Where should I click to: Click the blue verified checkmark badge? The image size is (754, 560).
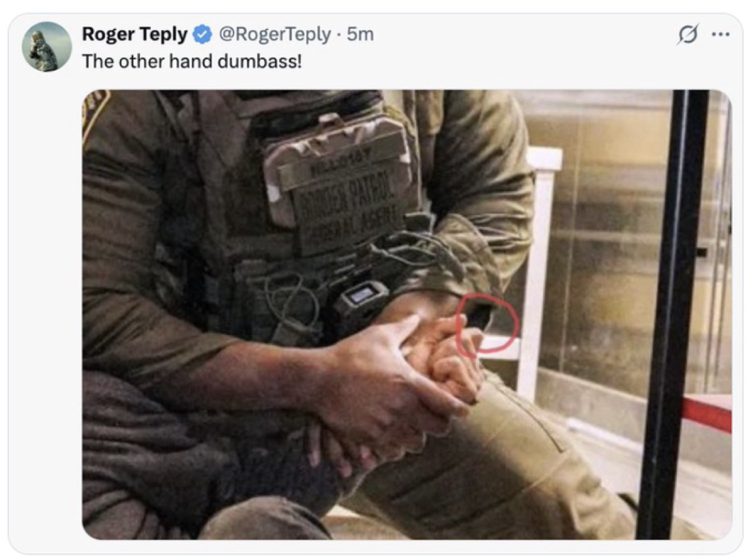tap(202, 33)
